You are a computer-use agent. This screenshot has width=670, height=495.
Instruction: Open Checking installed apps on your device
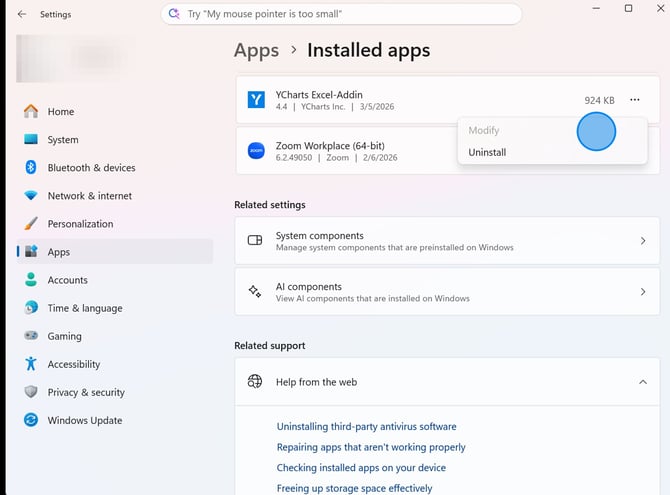pos(361,468)
